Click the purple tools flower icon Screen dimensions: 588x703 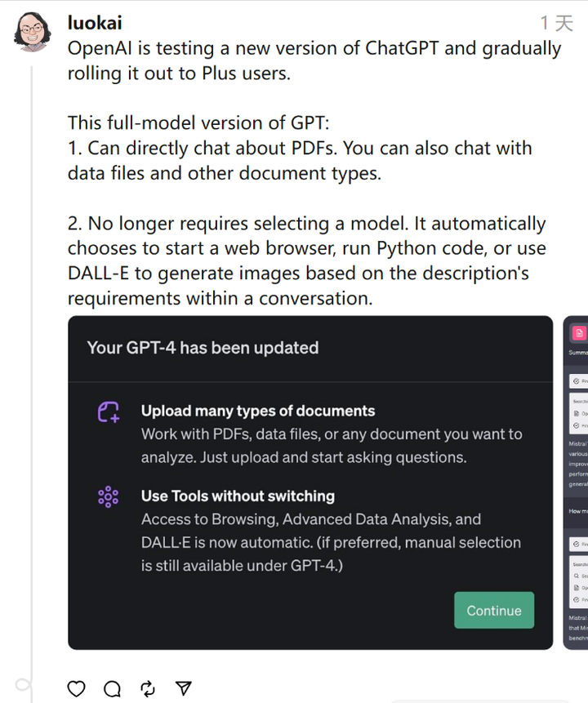(108, 496)
